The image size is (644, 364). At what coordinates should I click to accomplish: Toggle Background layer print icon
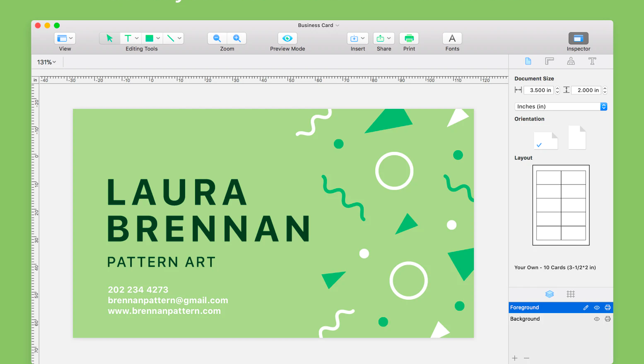point(608,319)
